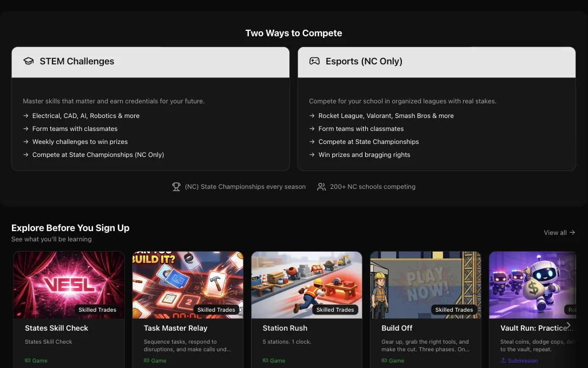This screenshot has width=588, height=368.
Task: Click the Game icon under Station Rush
Action: point(265,360)
